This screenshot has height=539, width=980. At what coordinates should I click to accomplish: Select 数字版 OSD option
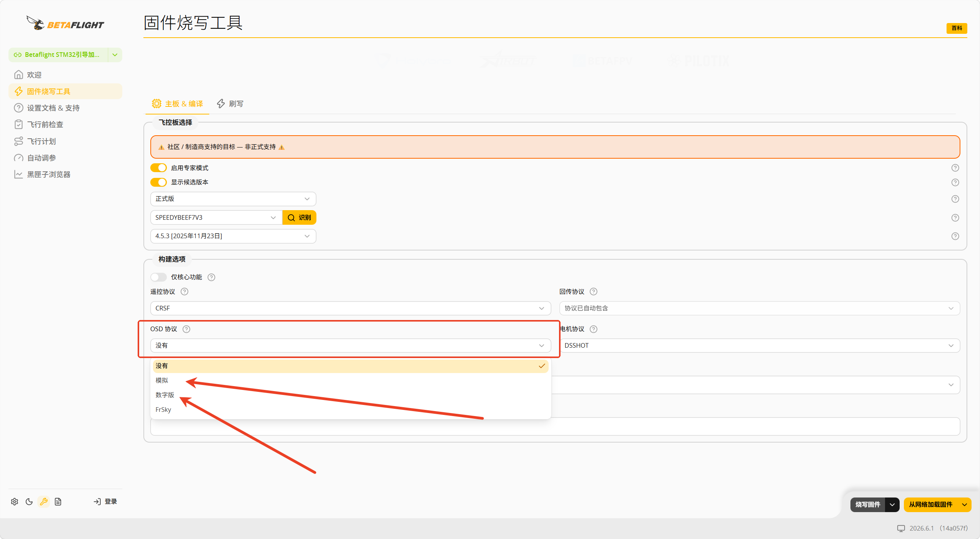pyautogui.click(x=350, y=395)
